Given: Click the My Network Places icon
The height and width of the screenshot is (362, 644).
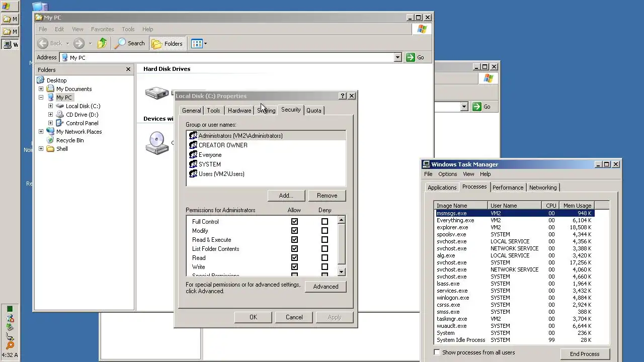Looking at the screenshot, I should [x=50, y=132].
